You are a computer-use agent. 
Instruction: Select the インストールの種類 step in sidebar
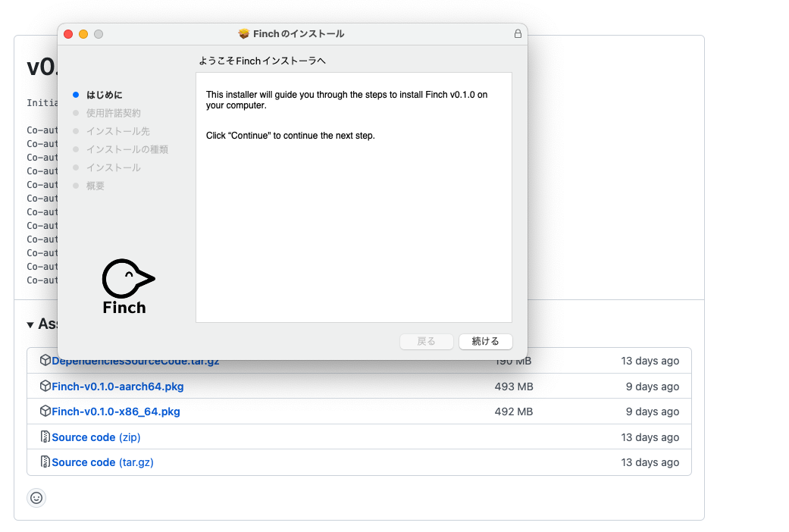[x=127, y=149]
